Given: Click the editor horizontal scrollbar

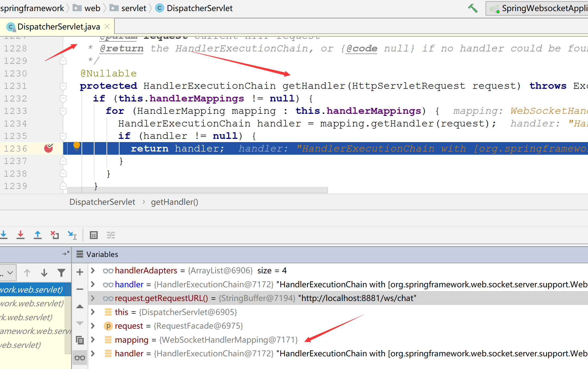Looking at the screenshot, I should click(198, 190).
